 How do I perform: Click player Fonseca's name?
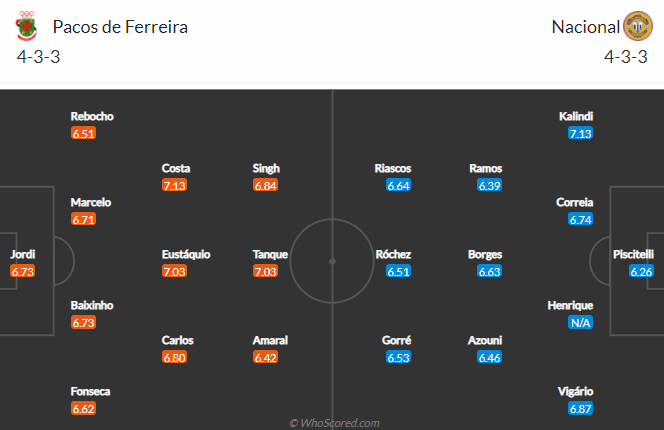[90, 391]
